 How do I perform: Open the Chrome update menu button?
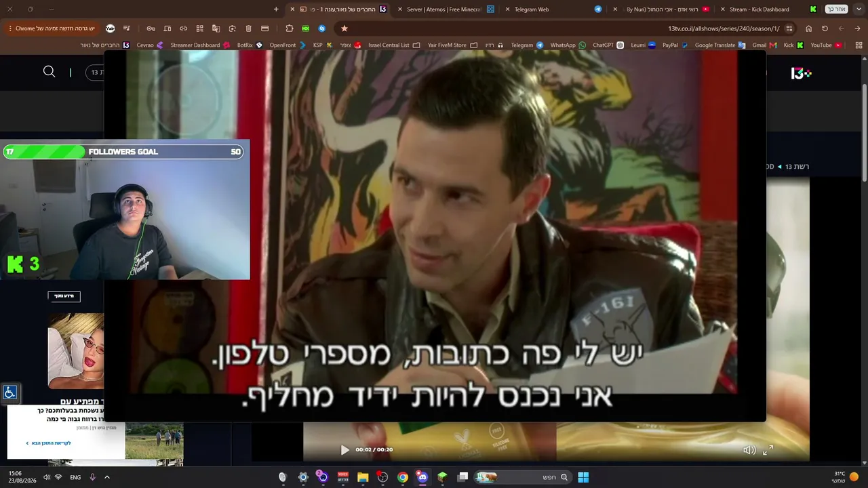51,28
